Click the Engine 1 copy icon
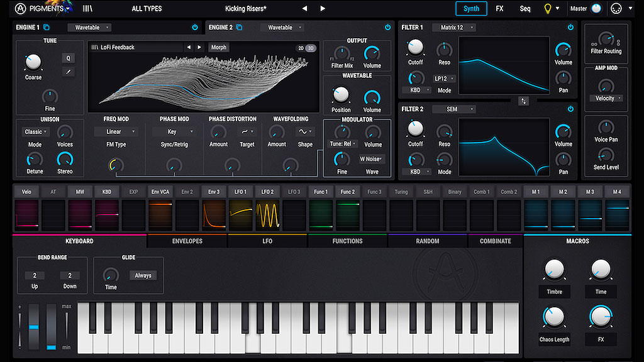Image resolution: width=644 pixels, height=362 pixels. [x=47, y=28]
